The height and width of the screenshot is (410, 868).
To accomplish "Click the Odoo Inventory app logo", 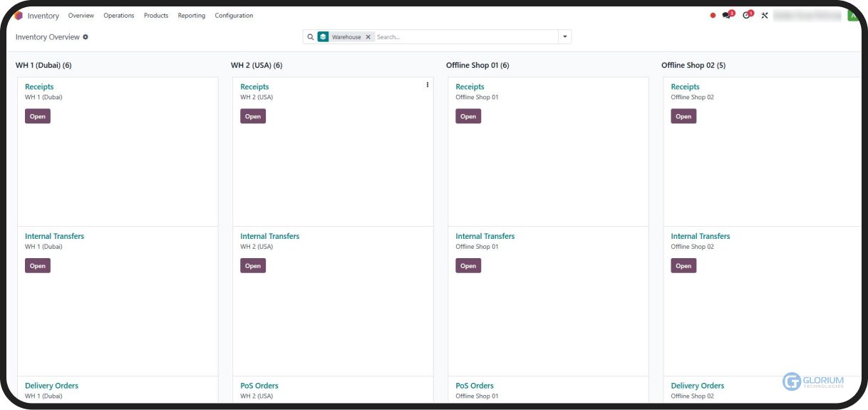I will click(19, 16).
